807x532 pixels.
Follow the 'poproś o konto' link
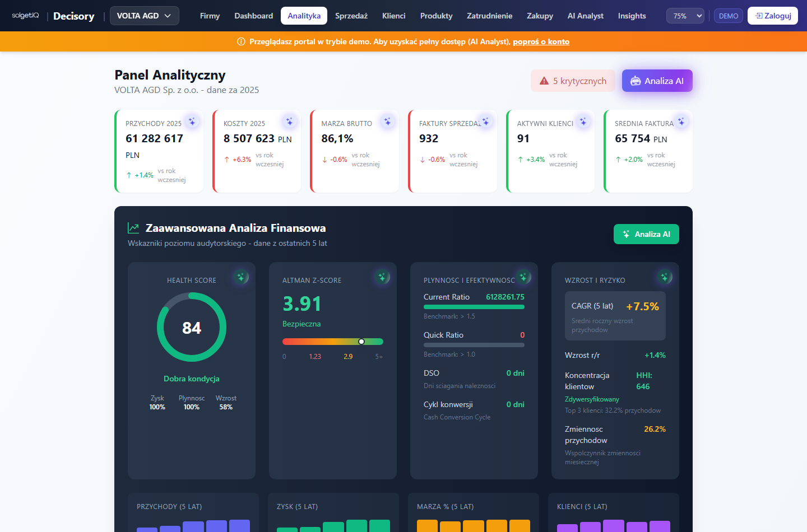click(541, 41)
